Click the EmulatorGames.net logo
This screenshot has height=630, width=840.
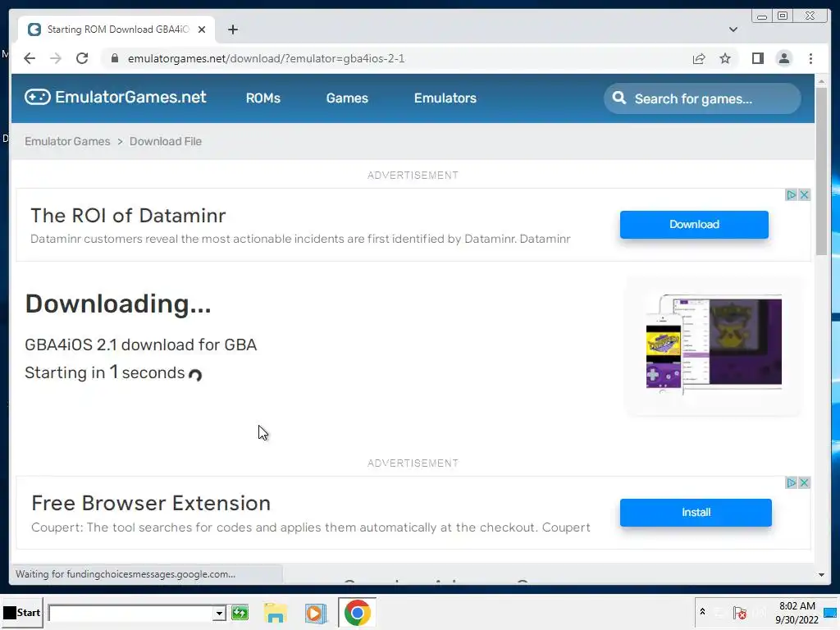click(115, 97)
